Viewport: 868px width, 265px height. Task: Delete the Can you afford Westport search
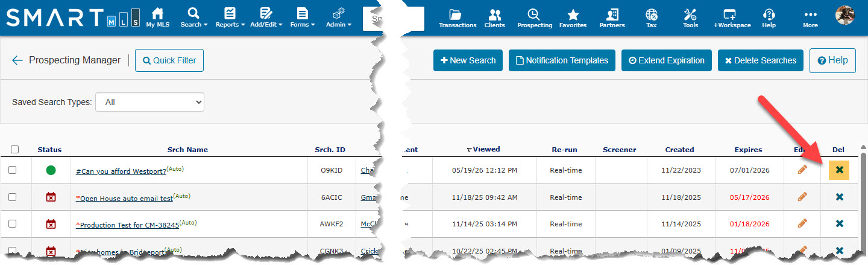[839, 170]
